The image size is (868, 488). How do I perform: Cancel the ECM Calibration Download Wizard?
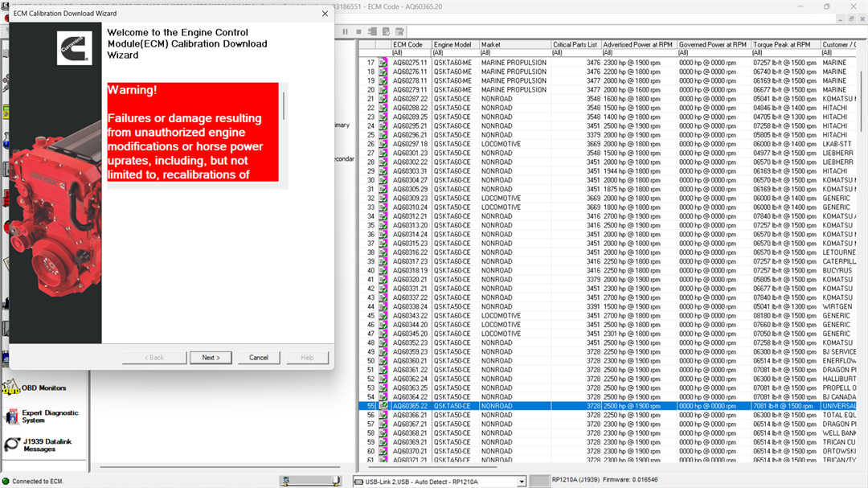tap(259, 357)
